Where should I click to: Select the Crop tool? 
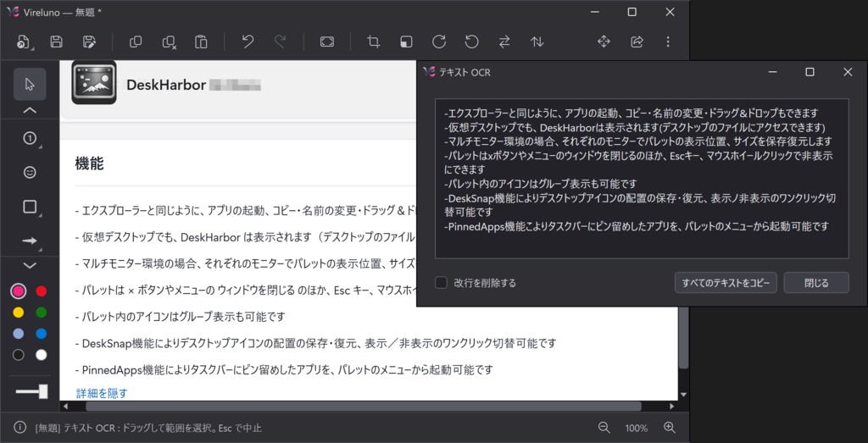pyautogui.click(x=374, y=42)
